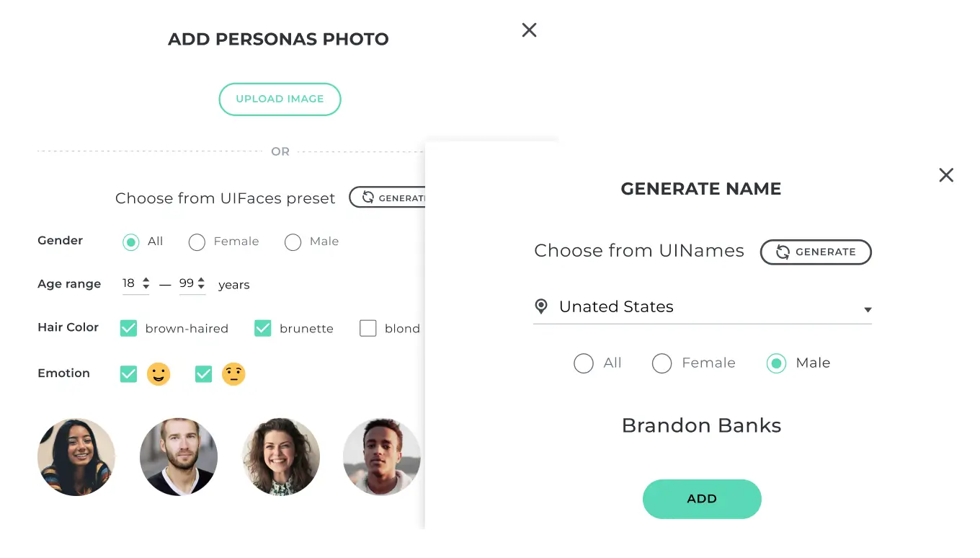Close the Generate Name dialog

point(946,175)
